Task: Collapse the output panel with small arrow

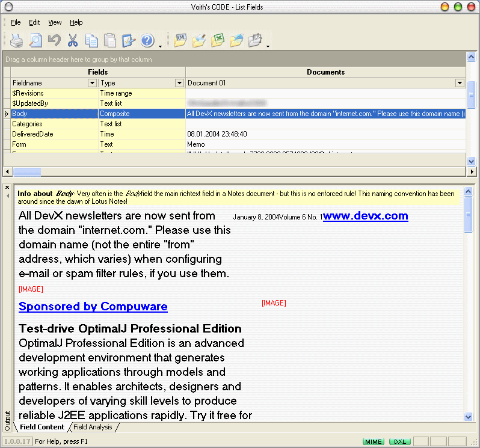Action: (x=8, y=195)
